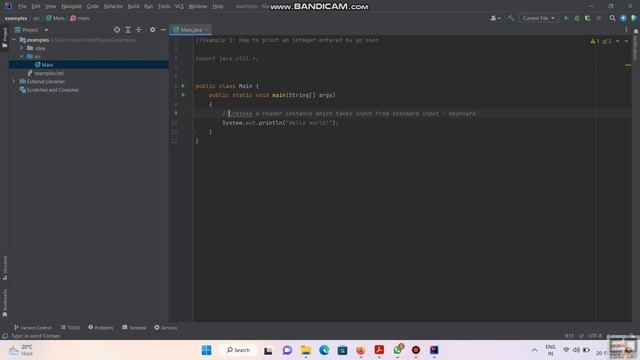The width and height of the screenshot is (640, 360).
Task: Open the Window menu
Action: click(x=198, y=7)
